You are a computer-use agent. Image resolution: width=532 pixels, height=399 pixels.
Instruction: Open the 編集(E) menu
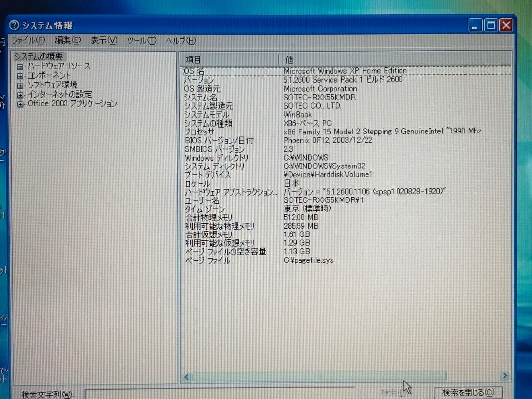coord(68,41)
